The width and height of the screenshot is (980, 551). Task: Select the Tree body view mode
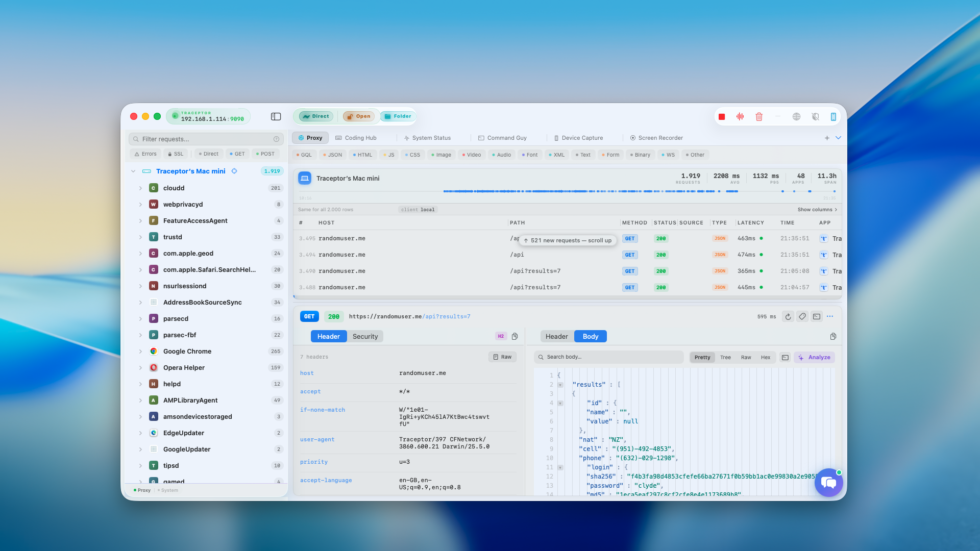725,358
